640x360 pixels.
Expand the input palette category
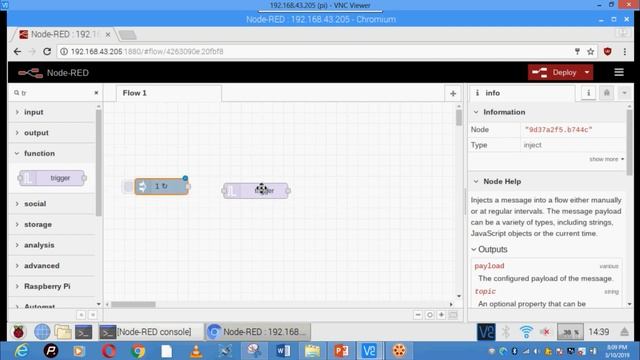(x=53, y=112)
